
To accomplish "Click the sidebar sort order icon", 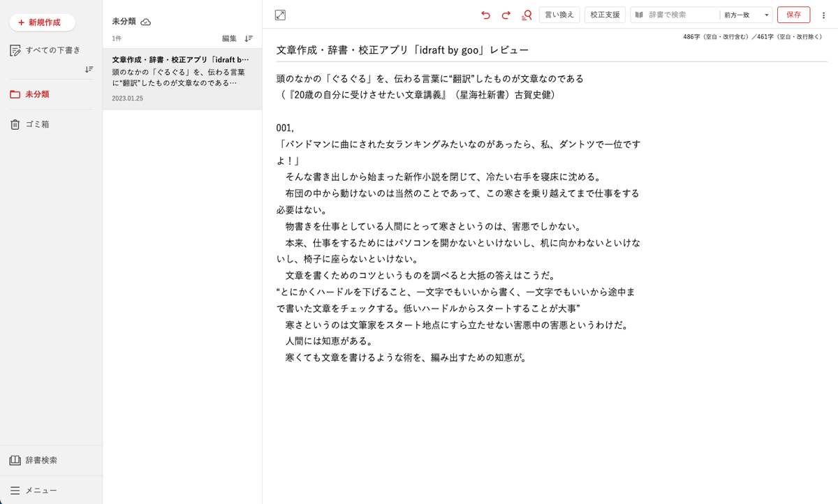I will pyautogui.click(x=89, y=69).
